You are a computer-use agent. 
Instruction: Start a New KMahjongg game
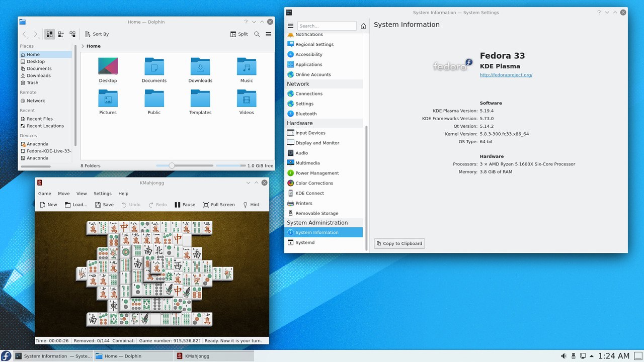click(x=48, y=205)
